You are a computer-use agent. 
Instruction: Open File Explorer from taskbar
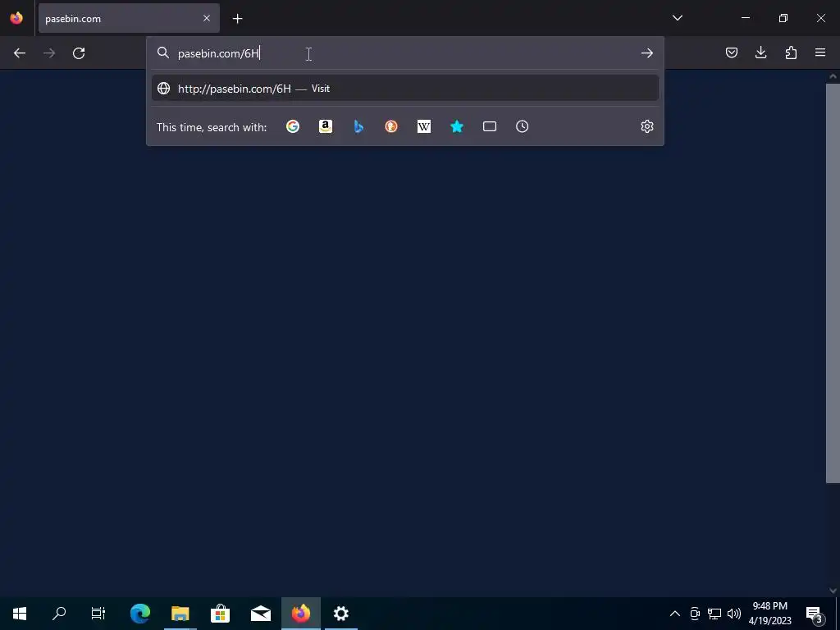(x=180, y=614)
